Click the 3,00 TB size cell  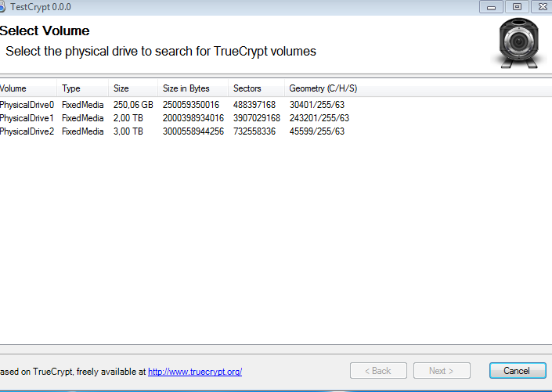tap(128, 131)
